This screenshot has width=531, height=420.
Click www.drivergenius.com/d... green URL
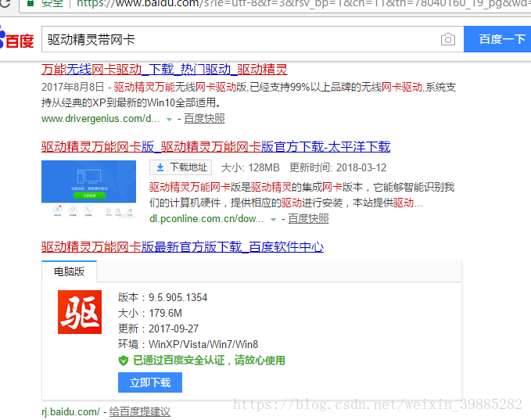click(x=101, y=119)
